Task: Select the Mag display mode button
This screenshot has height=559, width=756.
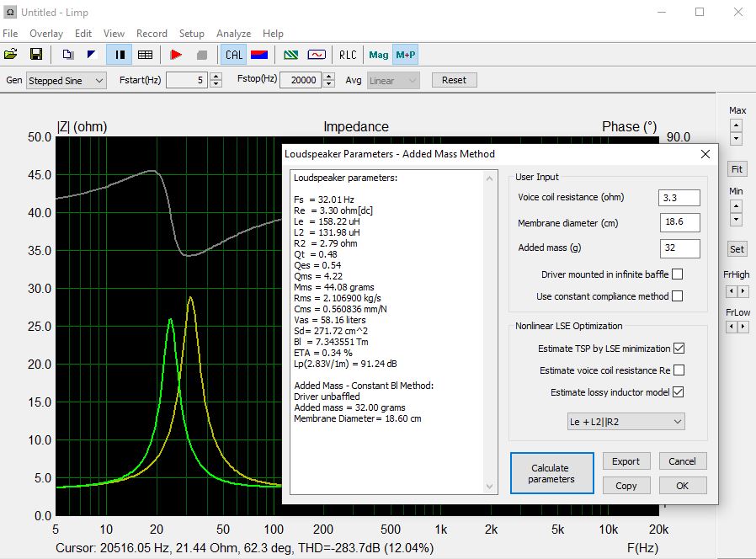Action: pyautogui.click(x=379, y=55)
